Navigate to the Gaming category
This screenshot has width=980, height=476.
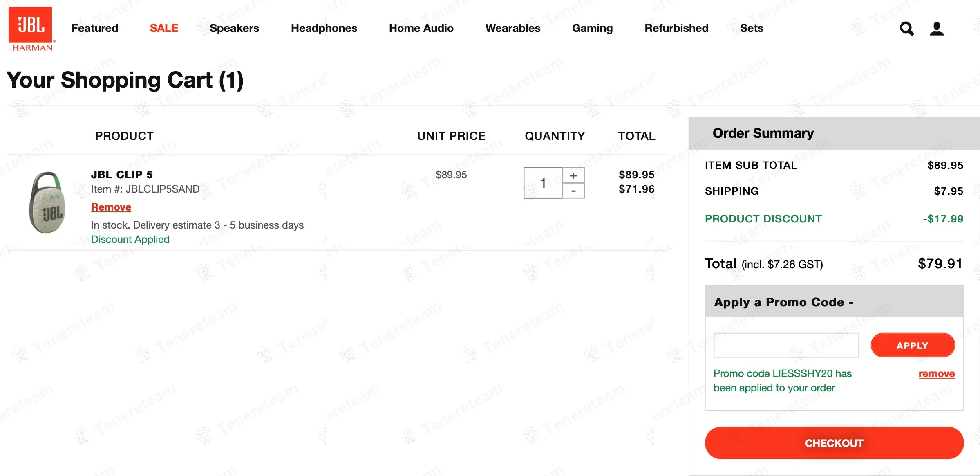593,28
